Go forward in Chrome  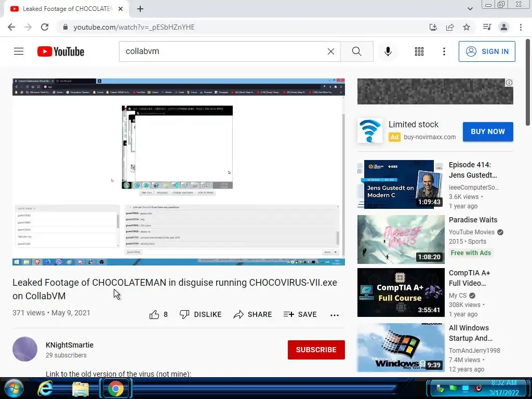tap(28, 27)
